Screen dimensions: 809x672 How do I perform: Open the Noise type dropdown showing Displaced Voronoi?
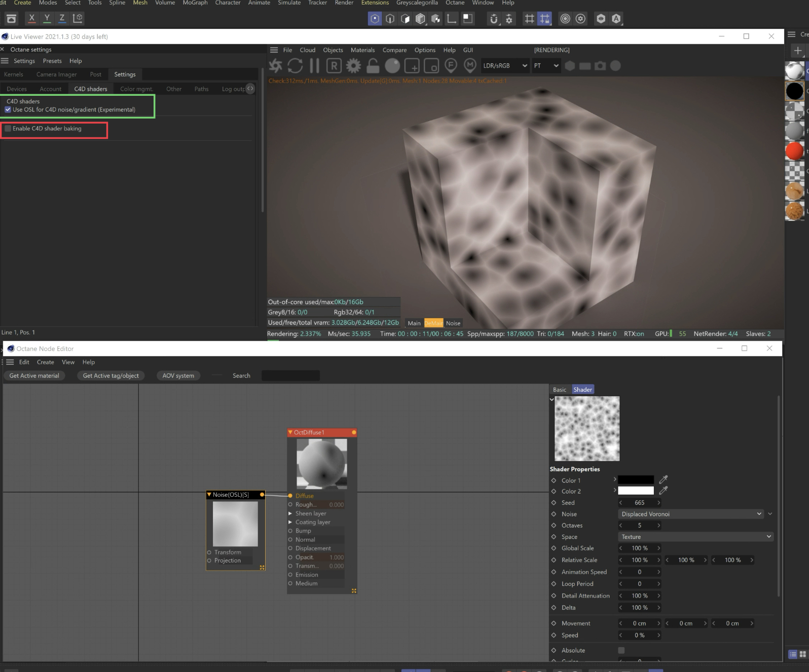pos(690,514)
